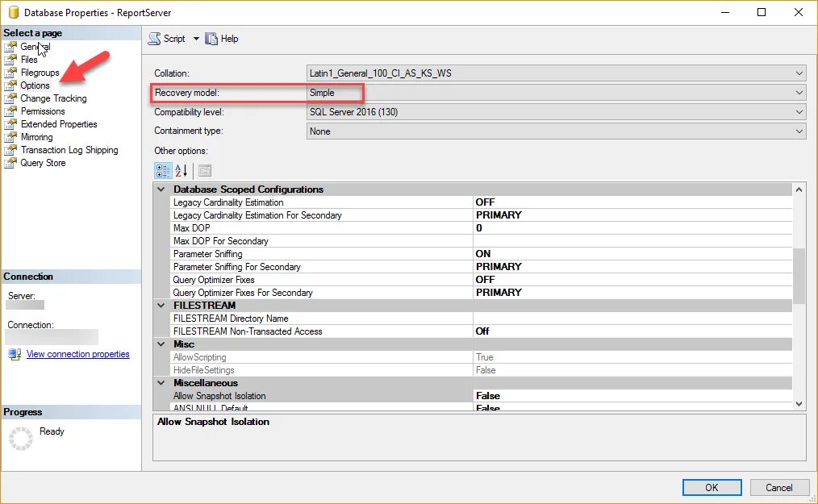Open the Query Store page

[43, 163]
